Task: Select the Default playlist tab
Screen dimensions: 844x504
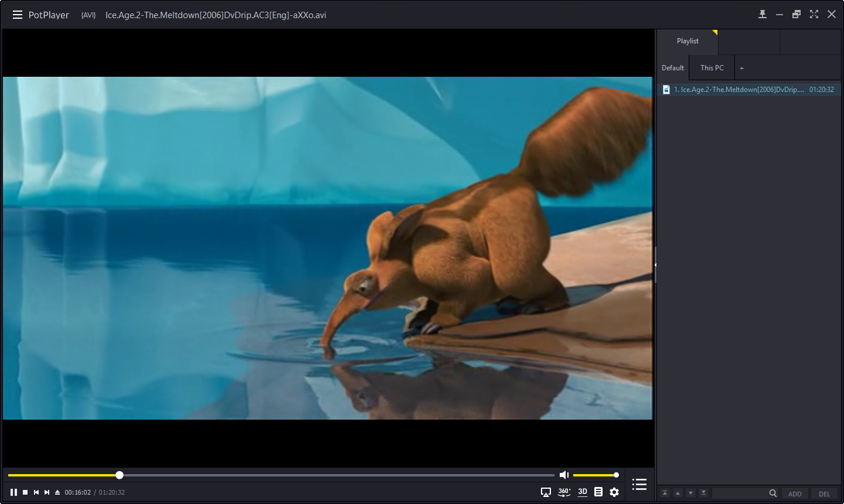Action: point(672,67)
